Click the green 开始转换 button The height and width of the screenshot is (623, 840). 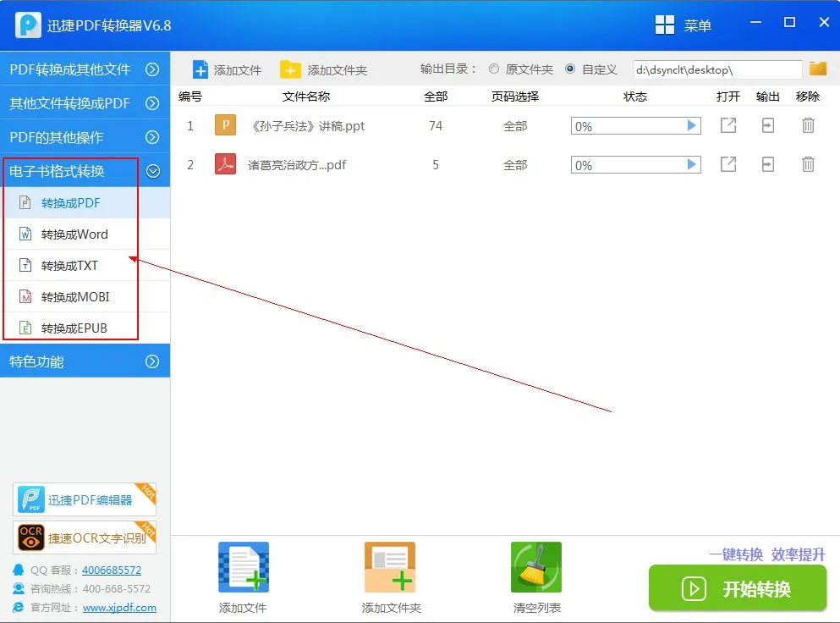point(737,588)
